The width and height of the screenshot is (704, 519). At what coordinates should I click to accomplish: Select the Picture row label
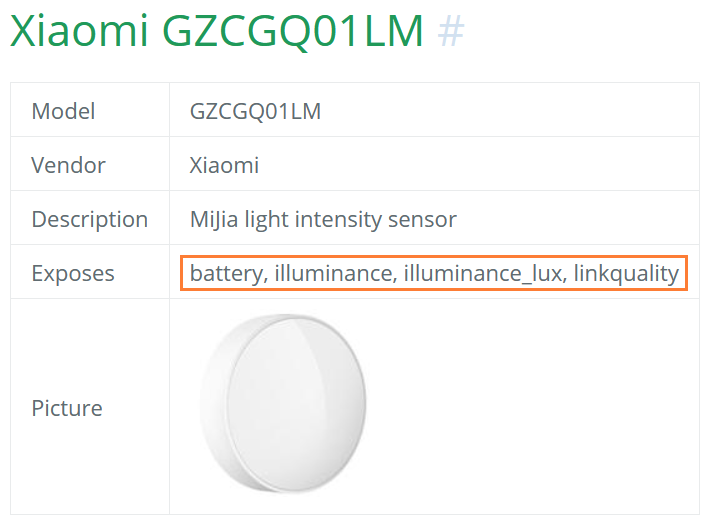[x=67, y=408]
